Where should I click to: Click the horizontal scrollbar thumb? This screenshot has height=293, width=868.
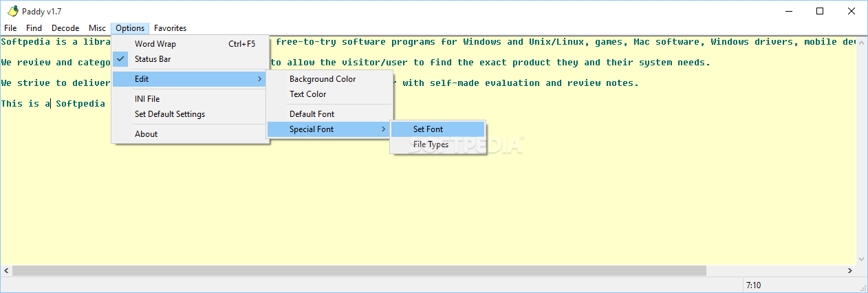tap(359, 271)
